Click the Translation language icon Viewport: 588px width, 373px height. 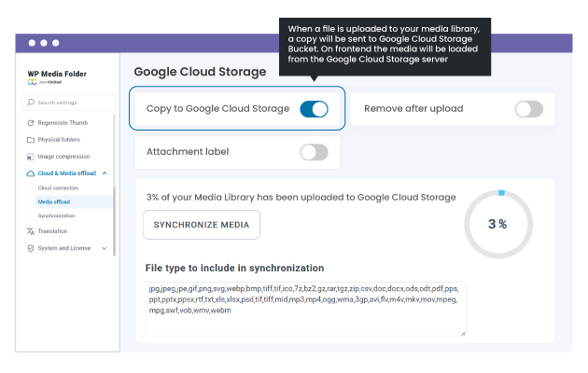pyautogui.click(x=31, y=231)
